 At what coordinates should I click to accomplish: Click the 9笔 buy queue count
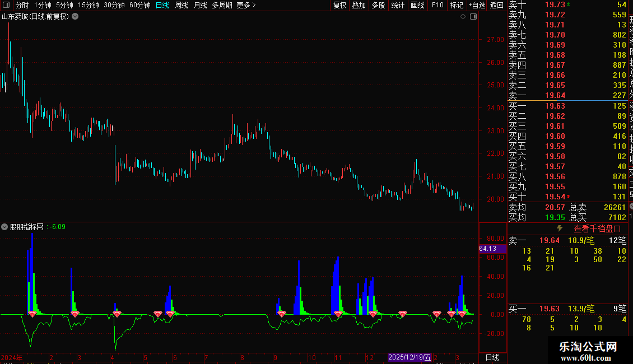620,309
